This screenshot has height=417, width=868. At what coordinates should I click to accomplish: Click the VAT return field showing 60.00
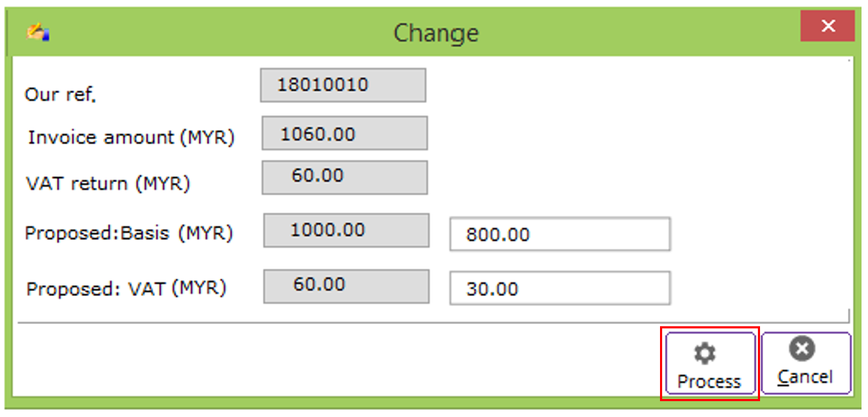point(344,177)
